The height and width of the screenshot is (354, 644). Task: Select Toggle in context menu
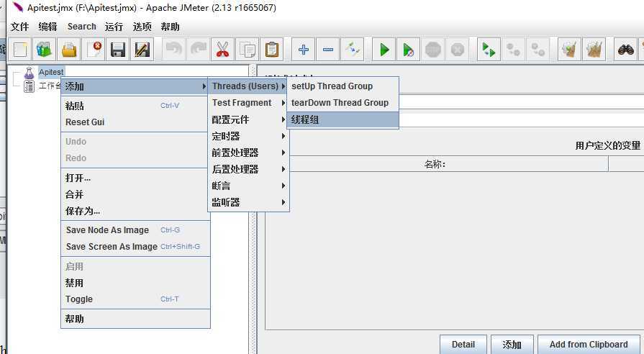(135, 299)
